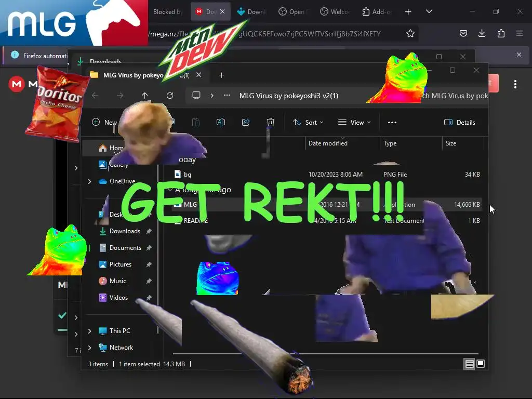Open Music in Explorer sidebar
The height and width of the screenshot is (399, 532).
112,281
